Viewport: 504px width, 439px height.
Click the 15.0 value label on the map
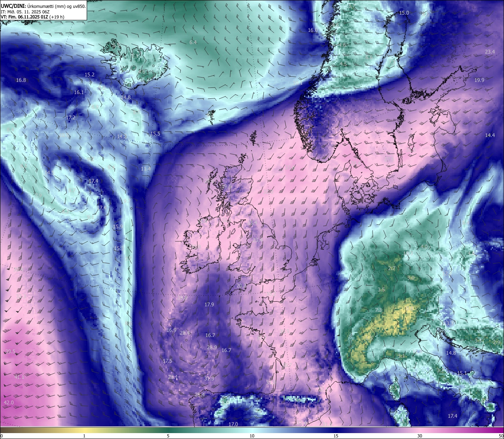coord(404,13)
